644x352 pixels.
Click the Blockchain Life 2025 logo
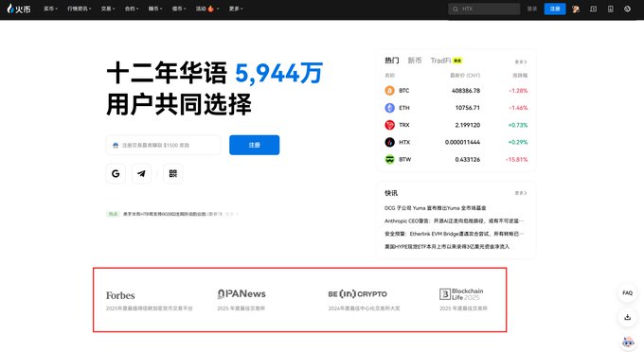[461, 294]
